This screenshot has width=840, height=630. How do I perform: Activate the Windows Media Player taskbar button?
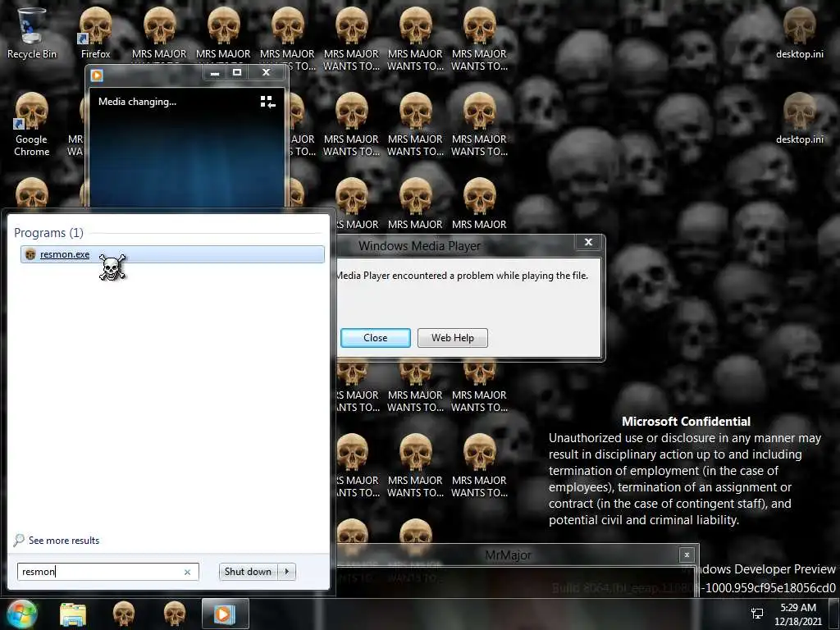click(225, 614)
